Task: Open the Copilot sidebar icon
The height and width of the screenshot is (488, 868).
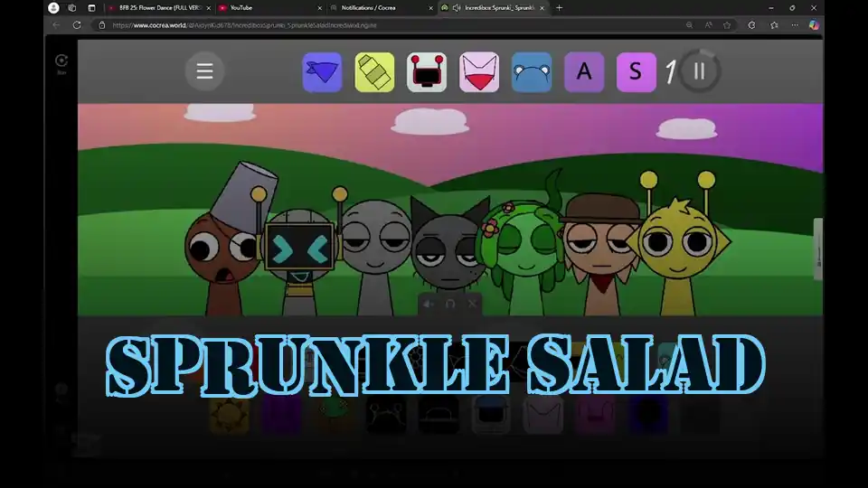Action: tap(814, 25)
